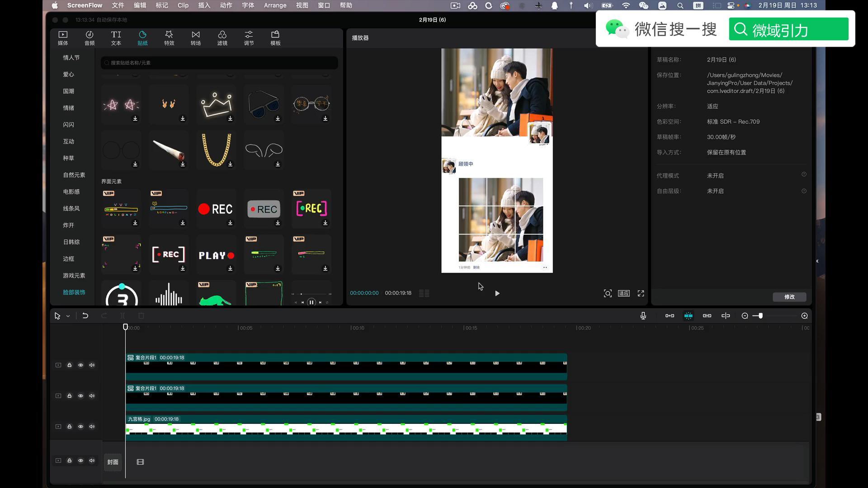Toggle auto snapping in timeline

click(x=688, y=316)
